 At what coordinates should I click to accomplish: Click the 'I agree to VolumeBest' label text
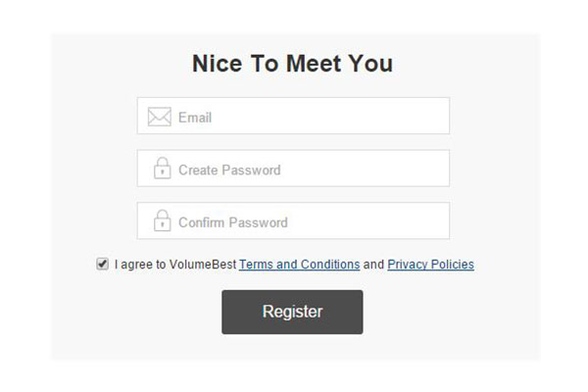point(175,265)
